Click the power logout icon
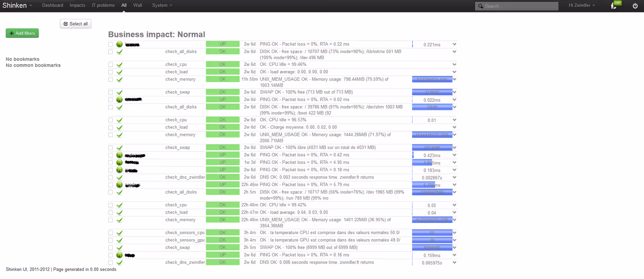 [635, 6]
